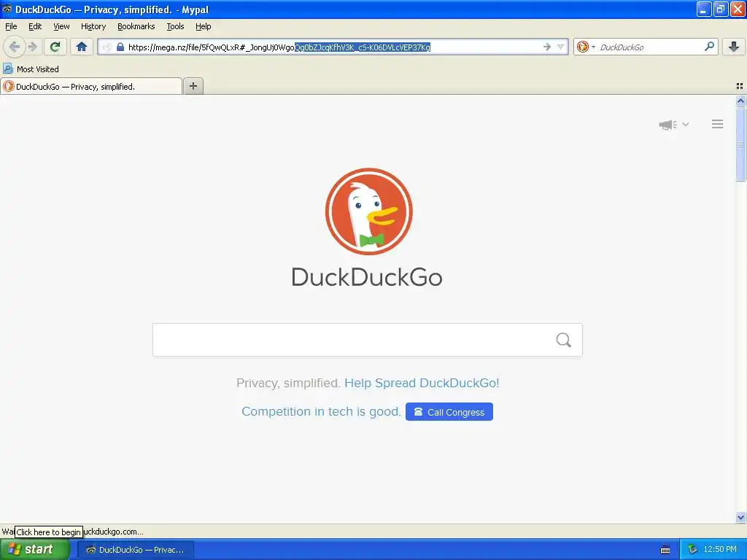The height and width of the screenshot is (560, 747).
Task: Open the home page via house icon
Action: point(82,47)
